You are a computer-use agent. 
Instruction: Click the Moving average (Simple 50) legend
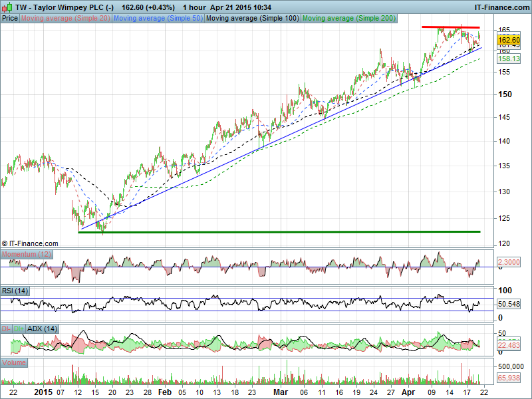click(158, 19)
